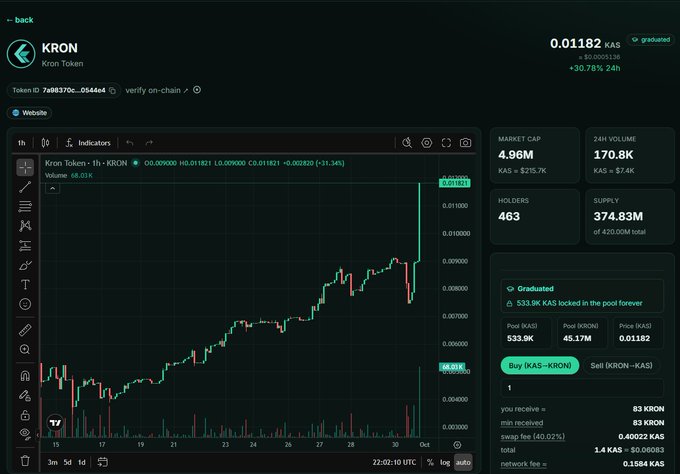Image resolution: width=680 pixels, height=474 pixels.
Task: Click the circular icon beside verify on-chain
Action: (x=197, y=90)
